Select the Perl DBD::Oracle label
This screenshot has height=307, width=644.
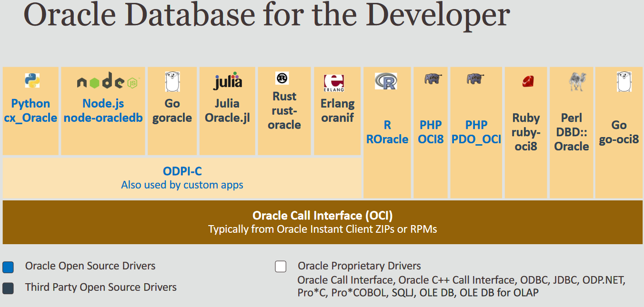click(572, 132)
